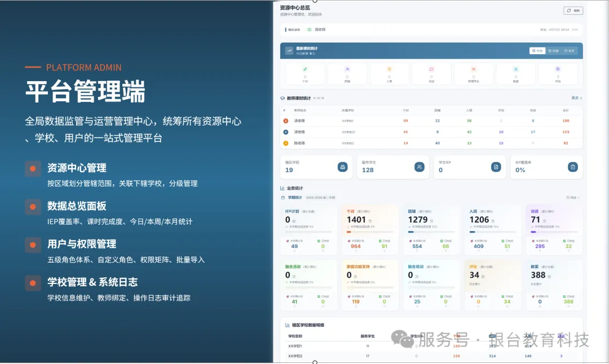Click the 用户与权限管理 heading on the left
This screenshot has width=609, height=364.
coord(82,244)
